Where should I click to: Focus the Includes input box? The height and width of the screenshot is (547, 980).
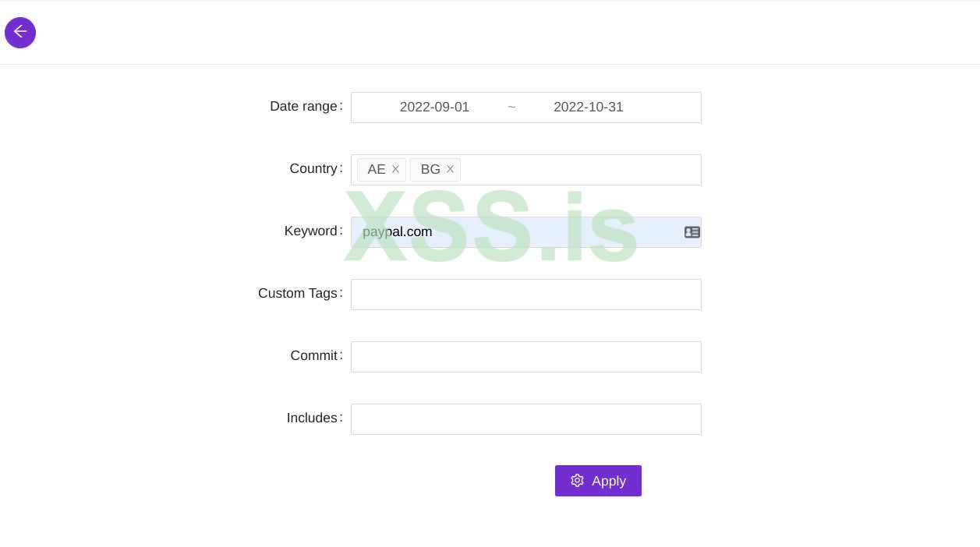tap(525, 419)
